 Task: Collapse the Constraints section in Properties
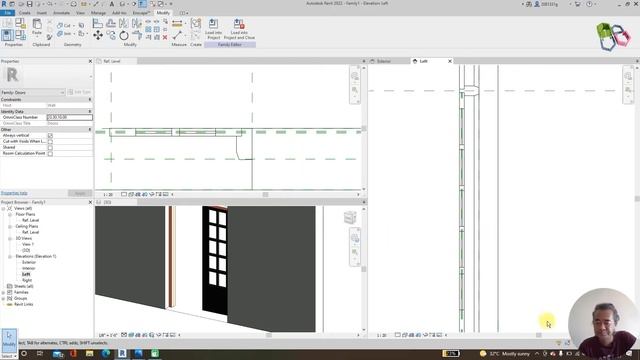click(90, 100)
